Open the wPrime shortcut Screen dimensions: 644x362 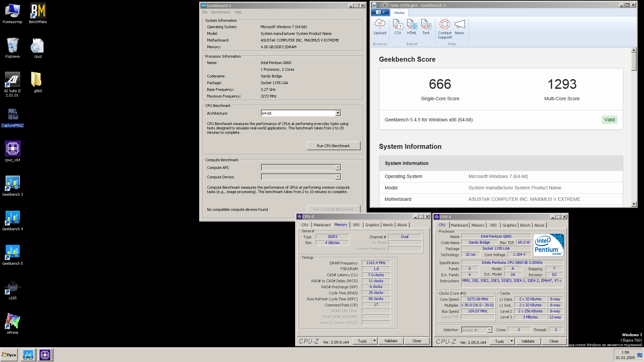pos(12,324)
